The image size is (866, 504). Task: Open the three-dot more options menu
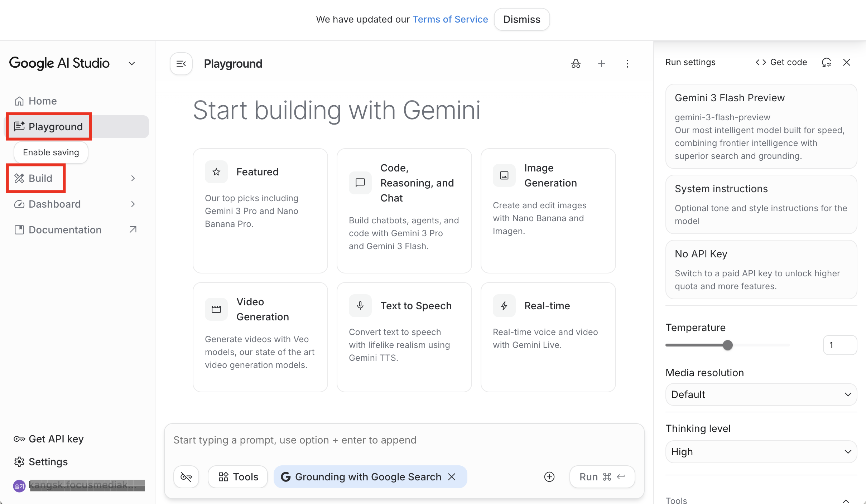[x=627, y=64]
